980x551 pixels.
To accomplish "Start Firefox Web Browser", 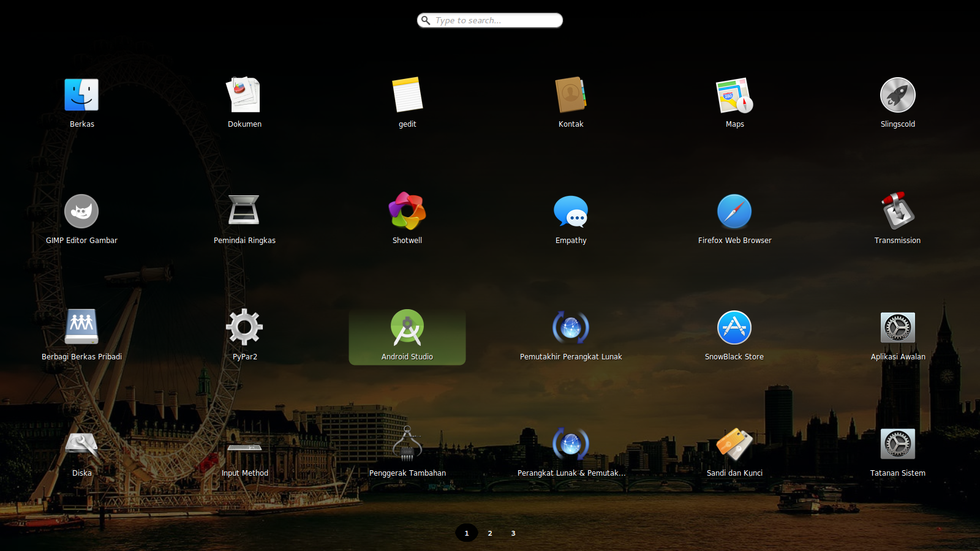I will tap(734, 211).
